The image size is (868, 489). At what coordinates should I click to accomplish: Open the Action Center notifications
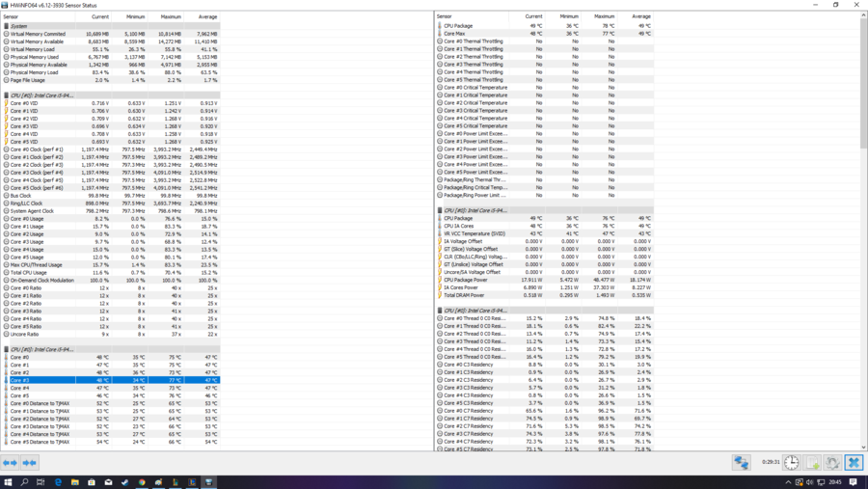[x=854, y=482]
